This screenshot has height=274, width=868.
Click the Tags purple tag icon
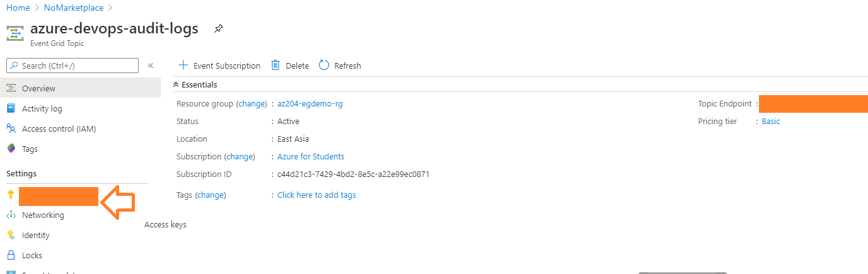click(11, 149)
